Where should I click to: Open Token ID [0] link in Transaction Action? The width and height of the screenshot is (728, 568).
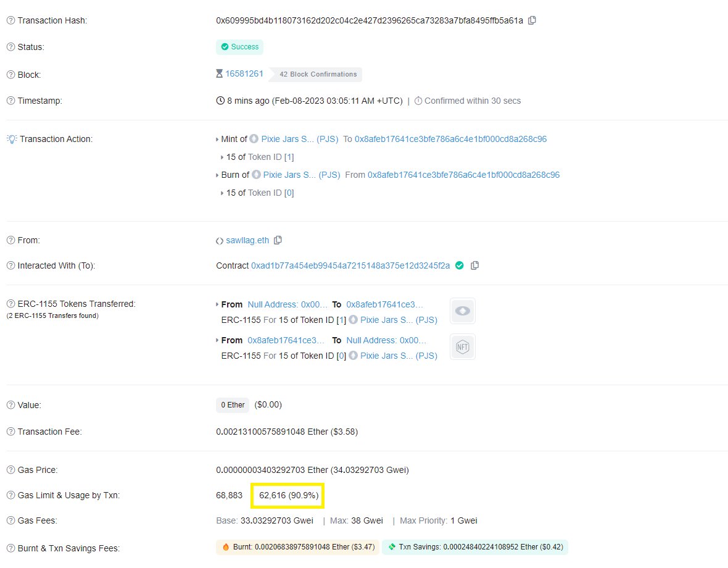[x=289, y=193]
